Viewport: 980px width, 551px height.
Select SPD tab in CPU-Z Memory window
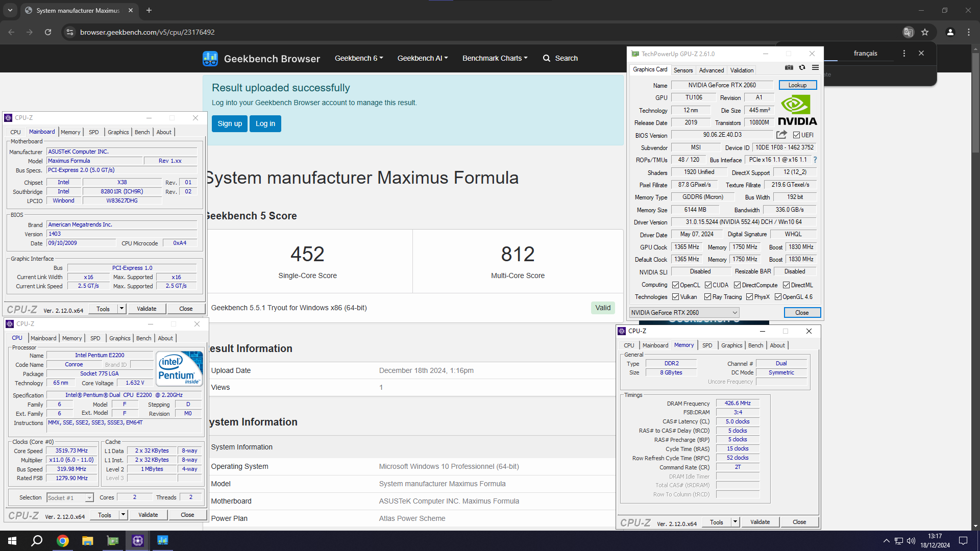(x=707, y=345)
